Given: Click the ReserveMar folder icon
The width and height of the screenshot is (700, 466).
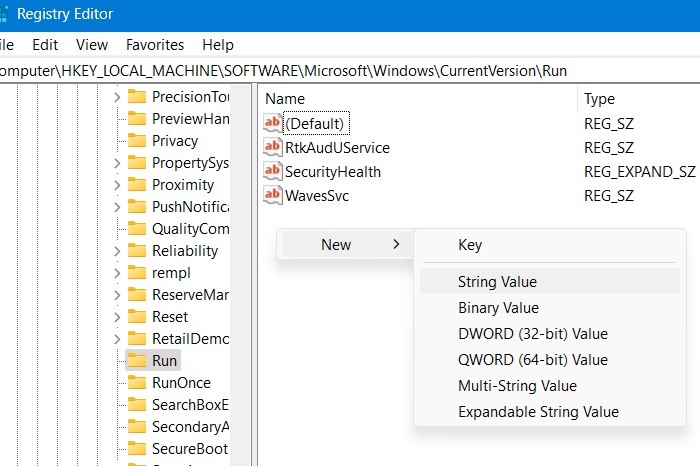Looking at the screenshot, I should tap(137, 295).
